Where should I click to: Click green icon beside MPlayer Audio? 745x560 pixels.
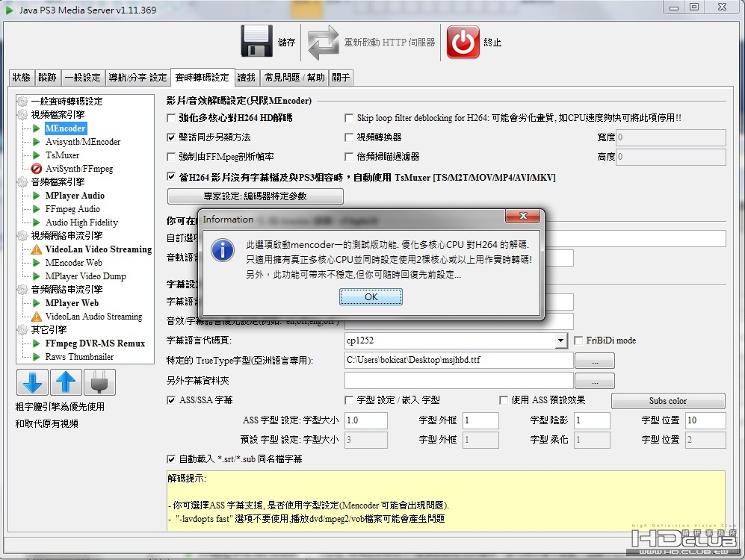tap(36, 196)
